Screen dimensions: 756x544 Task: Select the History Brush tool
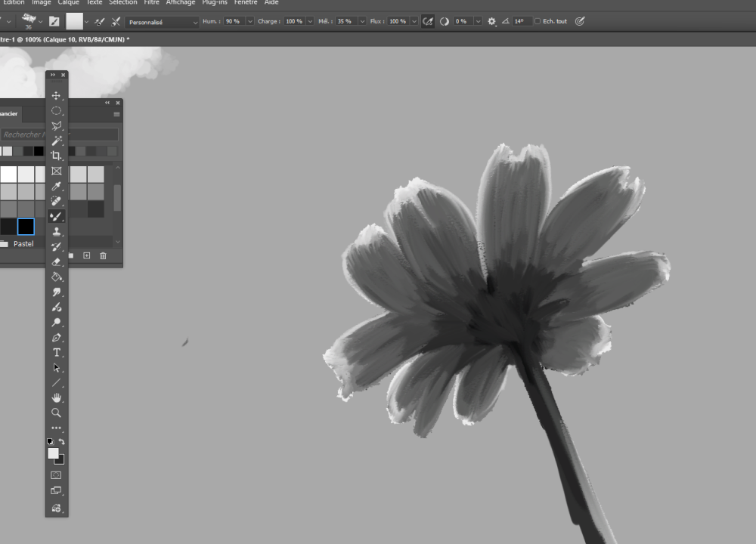[x=57, y=247]
